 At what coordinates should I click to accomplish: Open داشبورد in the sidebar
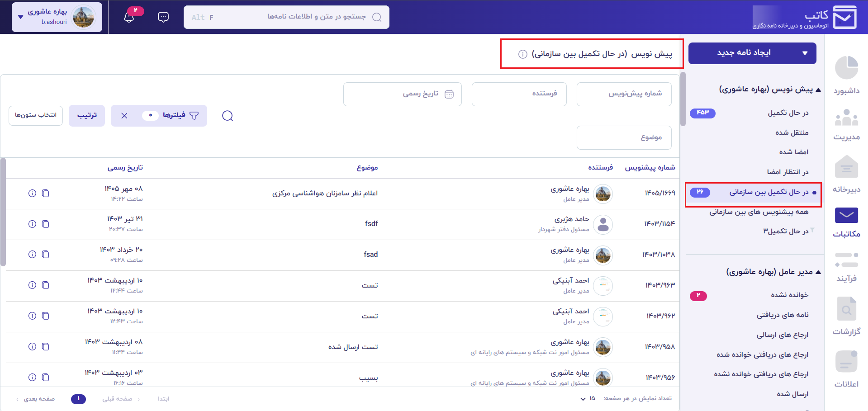point(846,76)
